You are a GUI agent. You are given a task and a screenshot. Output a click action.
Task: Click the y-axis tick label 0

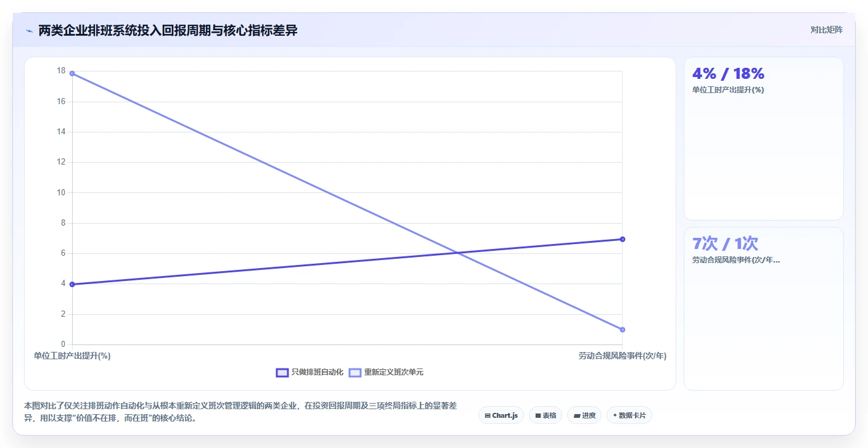63,344
